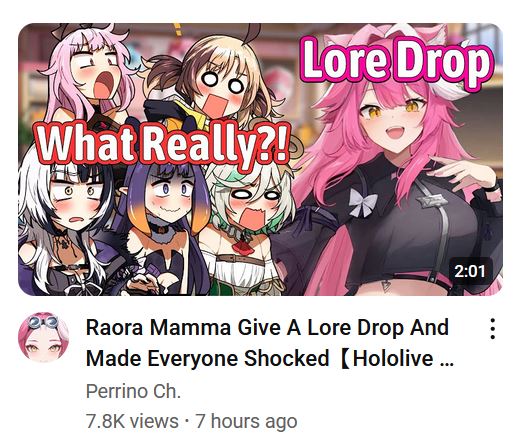Open the three-dot more options menu
The image size is (516, 443).
coord(492,329)
